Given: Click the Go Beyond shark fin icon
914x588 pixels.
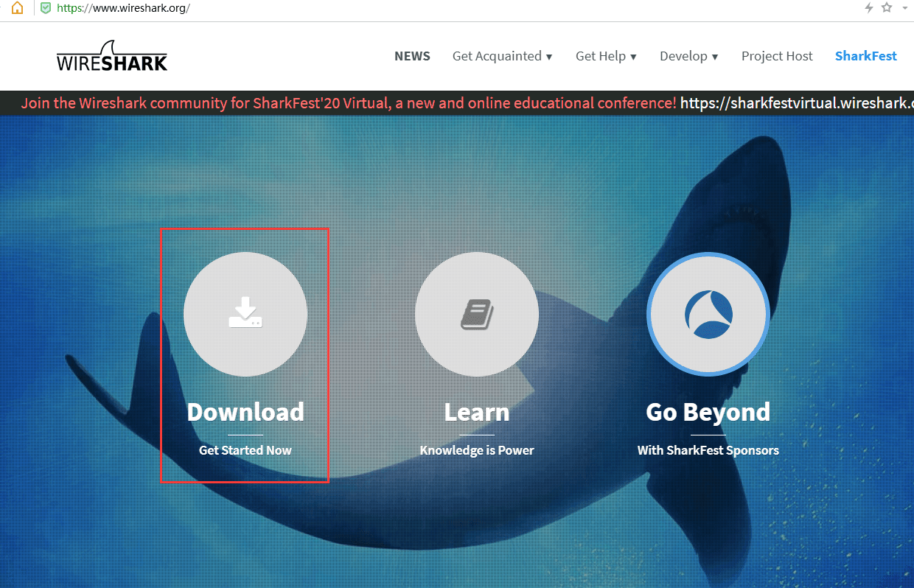Looking at the screenshot, I should 708,315.
